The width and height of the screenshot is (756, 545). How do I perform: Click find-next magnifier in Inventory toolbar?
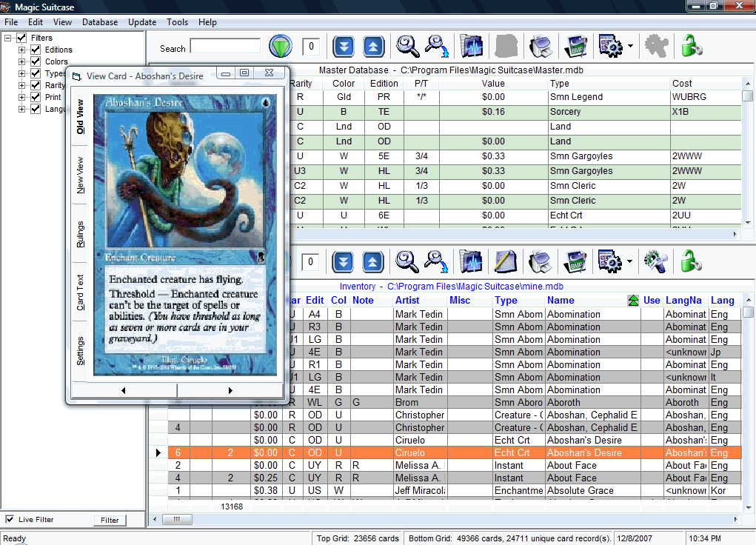[x=436, y=261]
